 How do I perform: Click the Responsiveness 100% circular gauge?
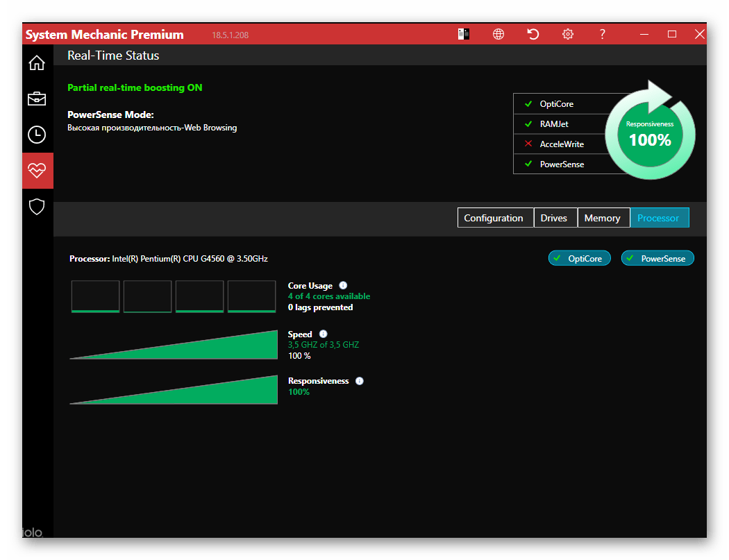650,135
